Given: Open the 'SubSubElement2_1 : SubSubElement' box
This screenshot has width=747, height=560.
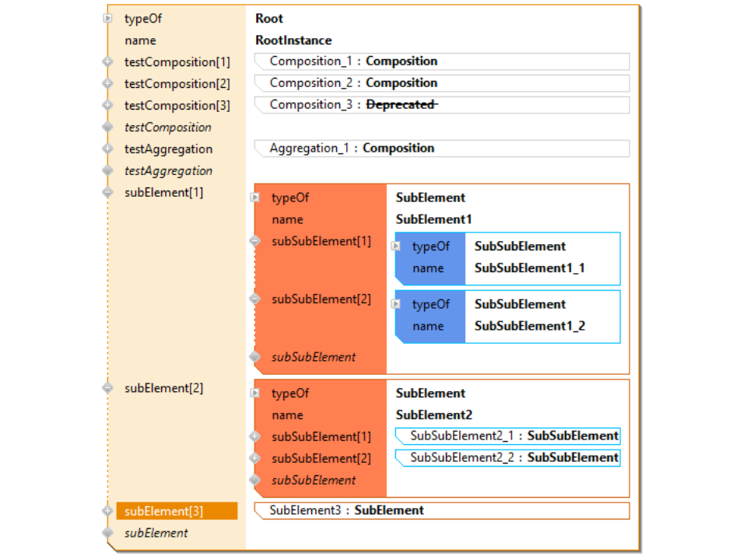Looking at the screenshot, I should [508, 436].
